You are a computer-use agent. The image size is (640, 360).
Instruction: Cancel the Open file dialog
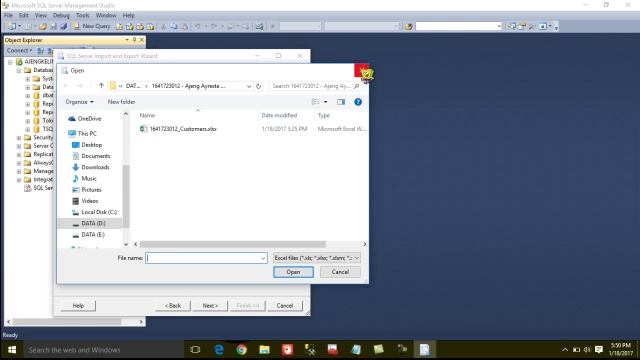click(340, 272)
